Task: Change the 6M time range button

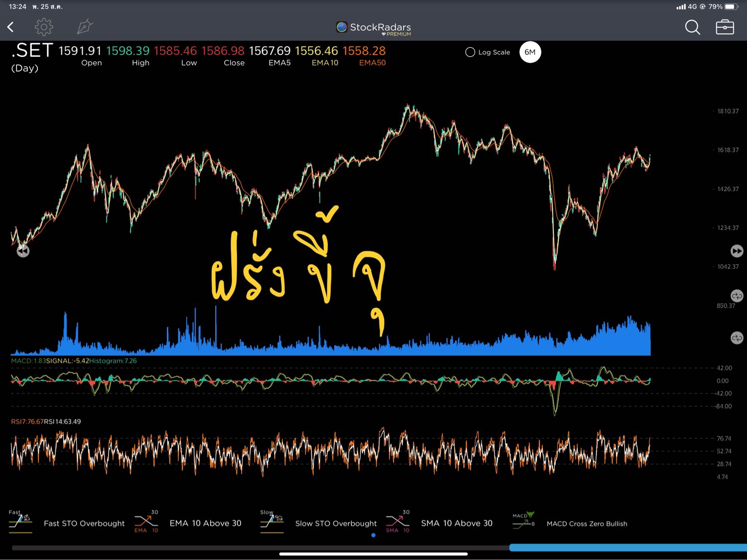Action: [x=530, y=52]
